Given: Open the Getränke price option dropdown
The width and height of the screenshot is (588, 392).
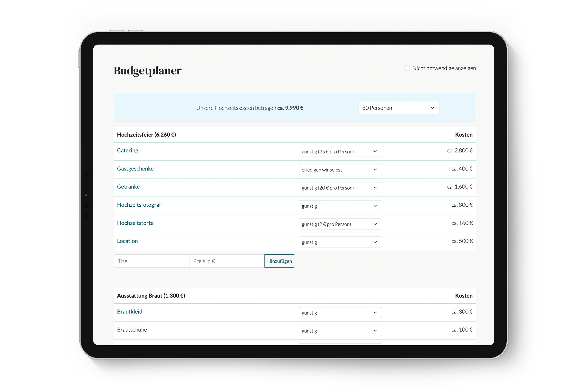Looking at the screenshot, I should click(x=340, y=188).
